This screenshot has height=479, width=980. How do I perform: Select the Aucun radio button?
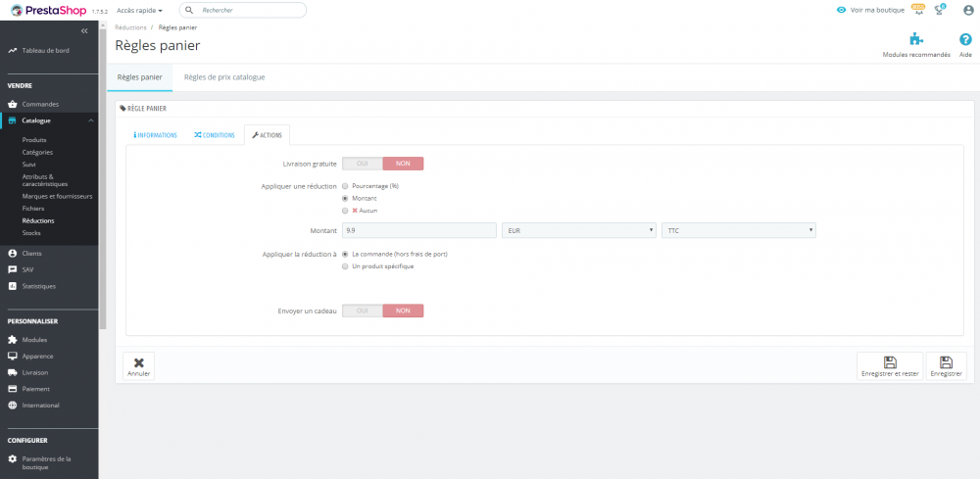[345, 211]
